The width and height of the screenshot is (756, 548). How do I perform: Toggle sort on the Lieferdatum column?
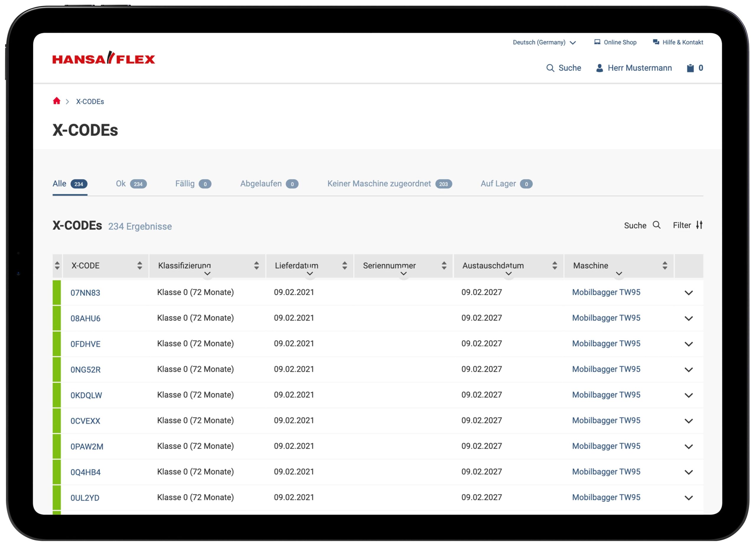point(345,266)
